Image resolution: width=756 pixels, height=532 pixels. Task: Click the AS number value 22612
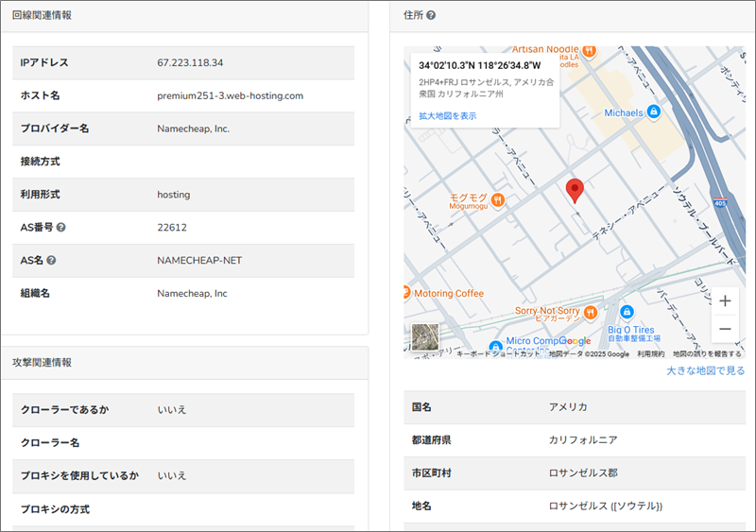[x=172, y=227]
